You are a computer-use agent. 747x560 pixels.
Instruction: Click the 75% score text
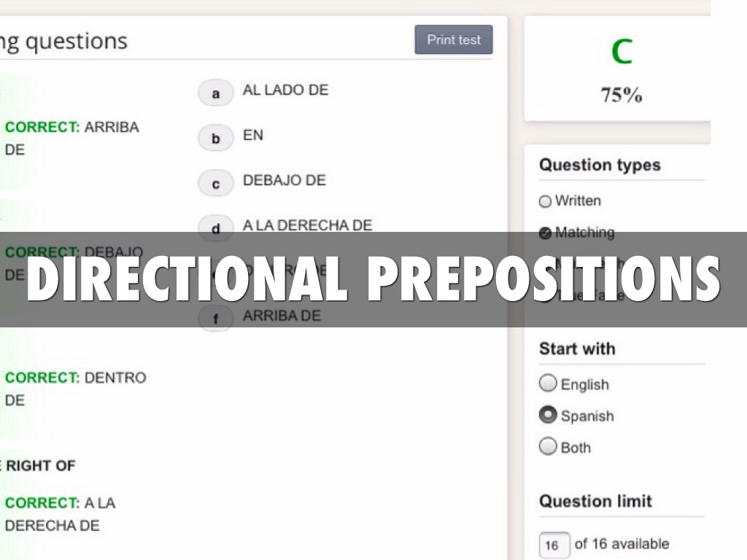click(622, 95)
